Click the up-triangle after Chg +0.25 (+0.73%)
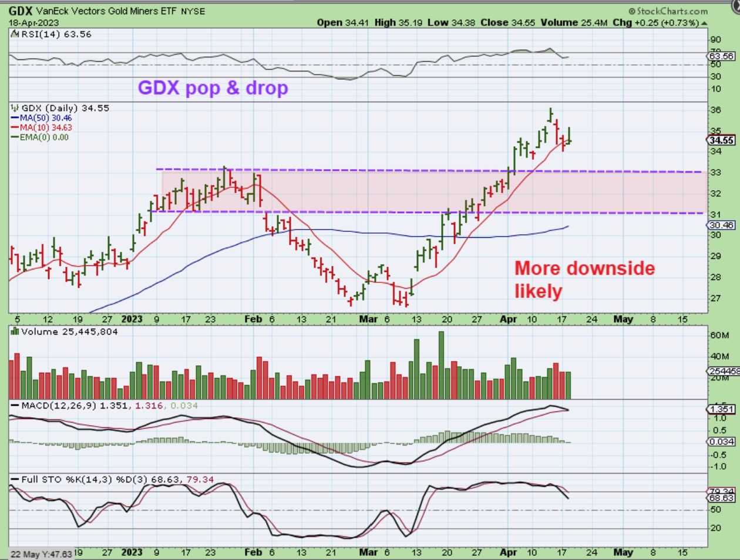The width and height of the screenshot is (740, 560). pos(704,23)
